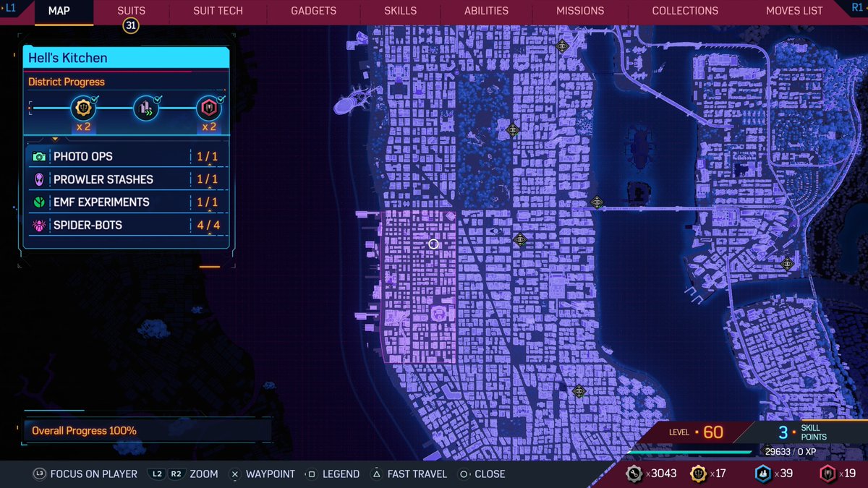Image resolution: width=868 pixels, height=488 pixels.
Task: Click the Spider-Bots pink spider icon
Action: 38,226
